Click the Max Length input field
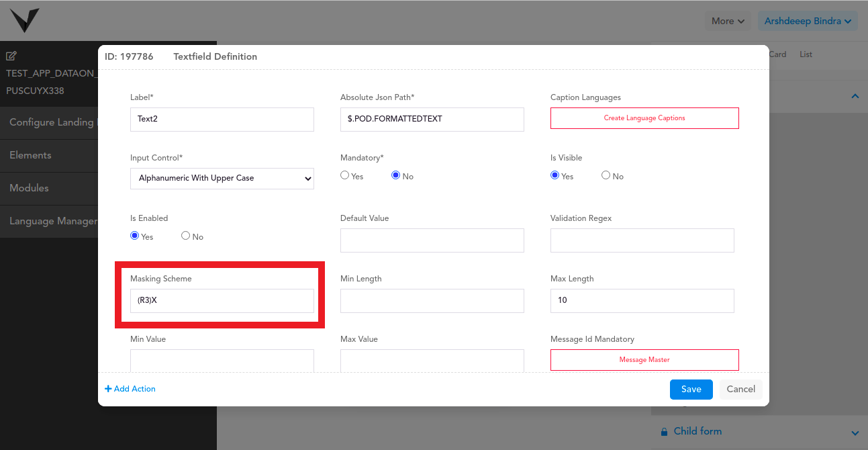The width and height of the screenshot is (868, 450). point(642,301)
